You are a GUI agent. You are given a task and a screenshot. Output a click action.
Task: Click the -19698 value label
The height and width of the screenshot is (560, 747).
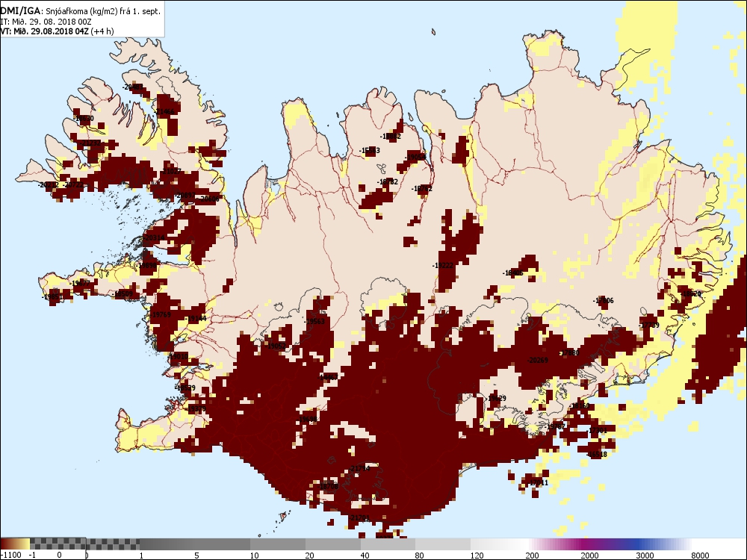[x=307, y=419]
